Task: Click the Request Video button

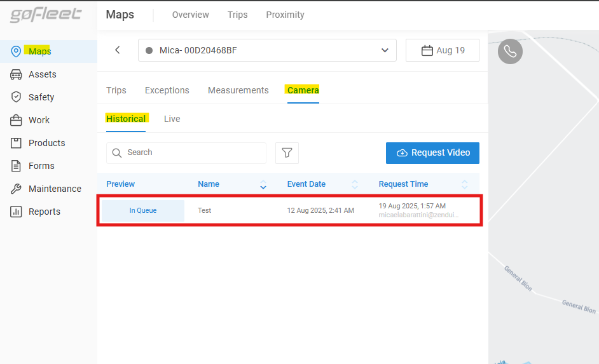Action: point(432,153)
